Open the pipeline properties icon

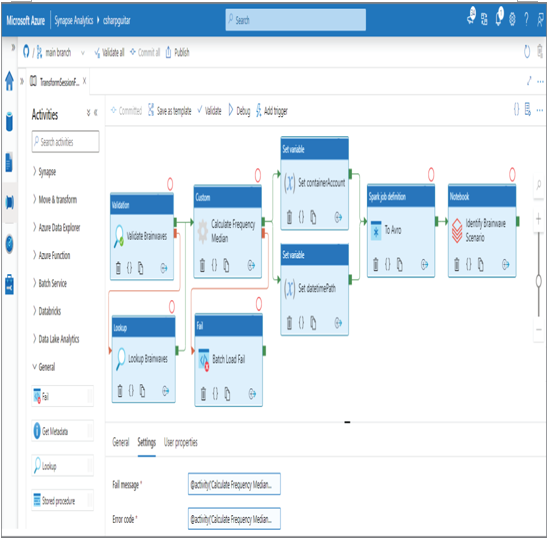[x=528, y=110]
